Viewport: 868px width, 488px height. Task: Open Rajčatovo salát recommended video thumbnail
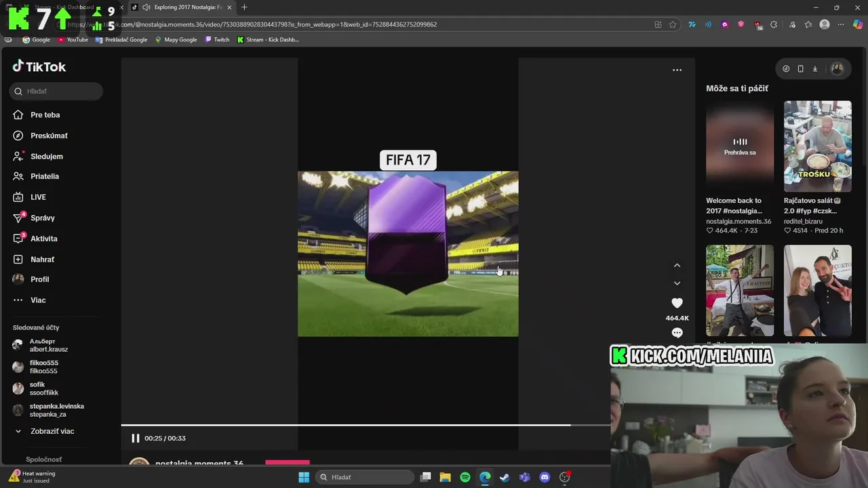point(817,146)
